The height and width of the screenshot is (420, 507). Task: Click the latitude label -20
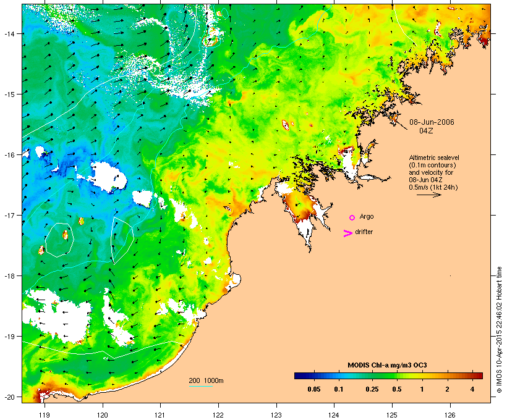(x=10, y=397)
